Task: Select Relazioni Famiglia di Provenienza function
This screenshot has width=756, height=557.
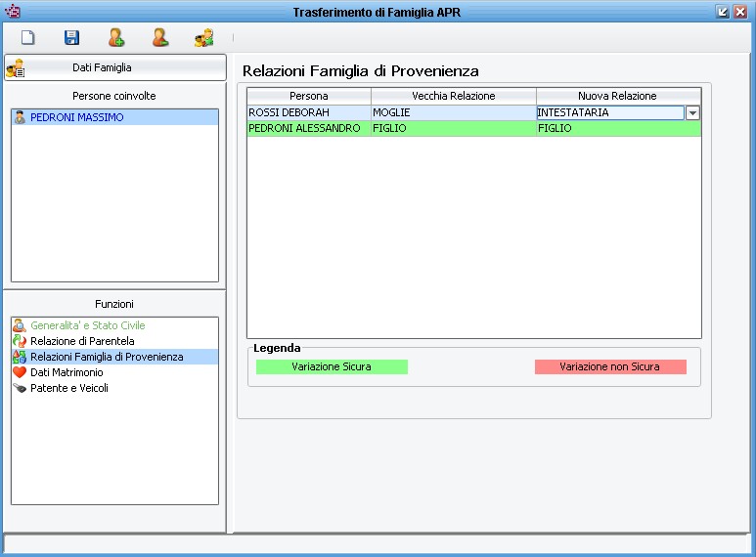Action: point(114,357)
